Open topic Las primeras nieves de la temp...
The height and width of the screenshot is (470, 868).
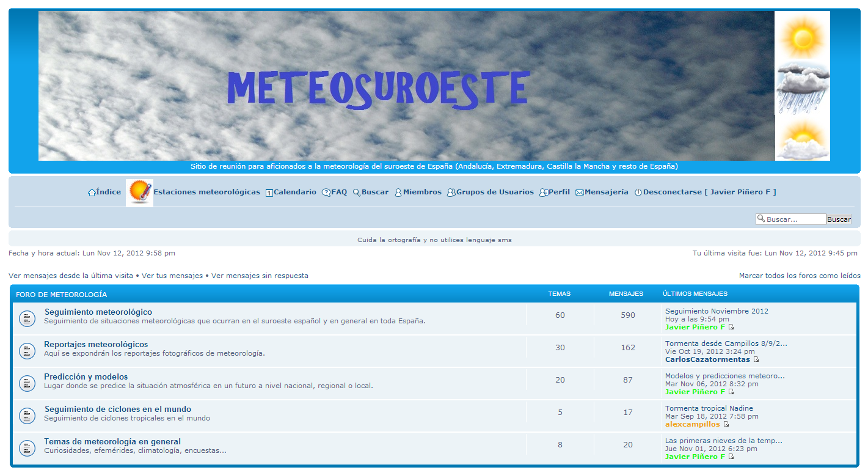pyautogui.click(x=724, y=441)
